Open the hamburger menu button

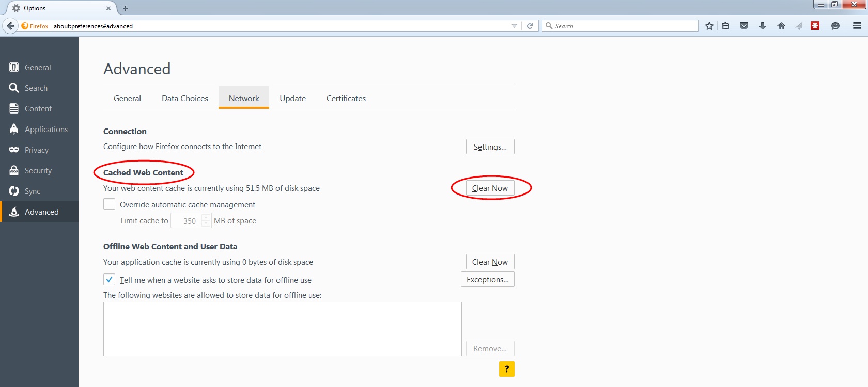point(857,26)
